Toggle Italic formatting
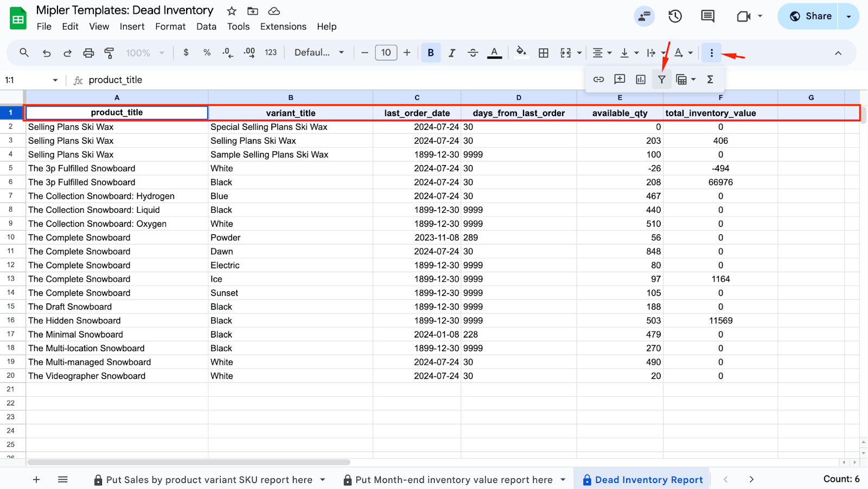The height and width of the screenshot is (489, 868). coord(451,53)
